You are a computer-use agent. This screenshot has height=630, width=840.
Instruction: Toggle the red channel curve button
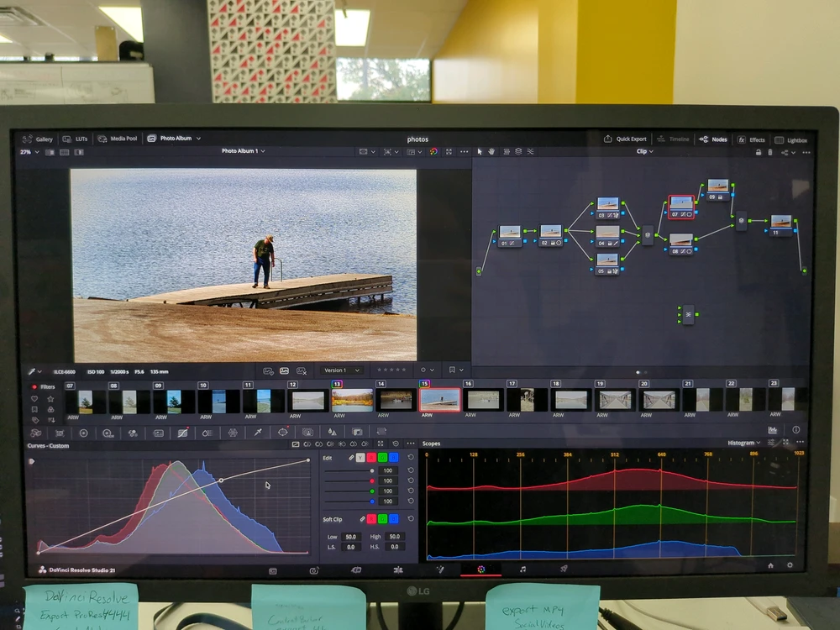pos(371,458)
